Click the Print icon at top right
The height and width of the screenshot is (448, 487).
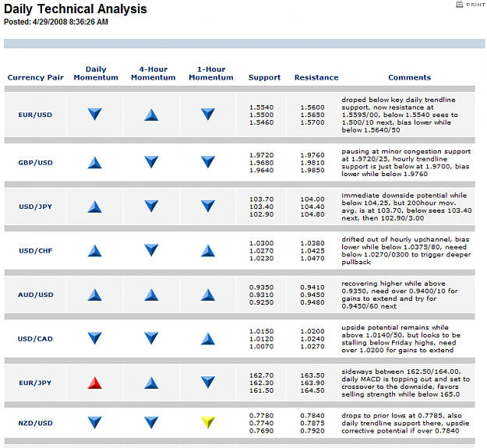[x=460, y=5]
